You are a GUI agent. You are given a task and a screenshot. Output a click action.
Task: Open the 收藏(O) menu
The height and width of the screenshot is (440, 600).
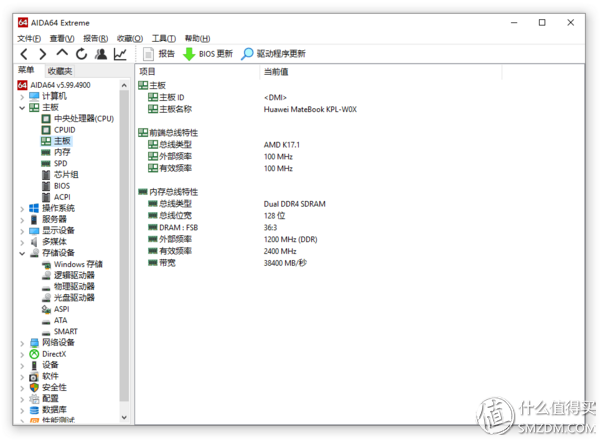point(130,39)
